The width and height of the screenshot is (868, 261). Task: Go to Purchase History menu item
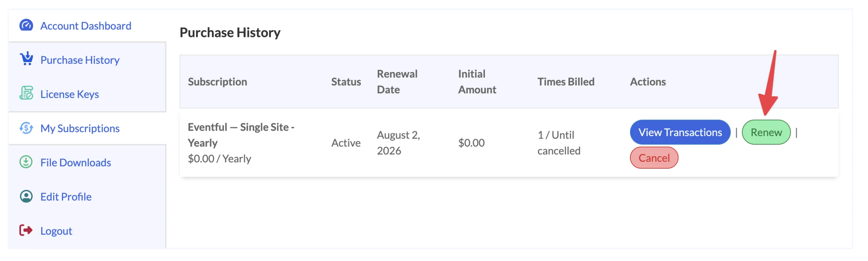point(80,60)
